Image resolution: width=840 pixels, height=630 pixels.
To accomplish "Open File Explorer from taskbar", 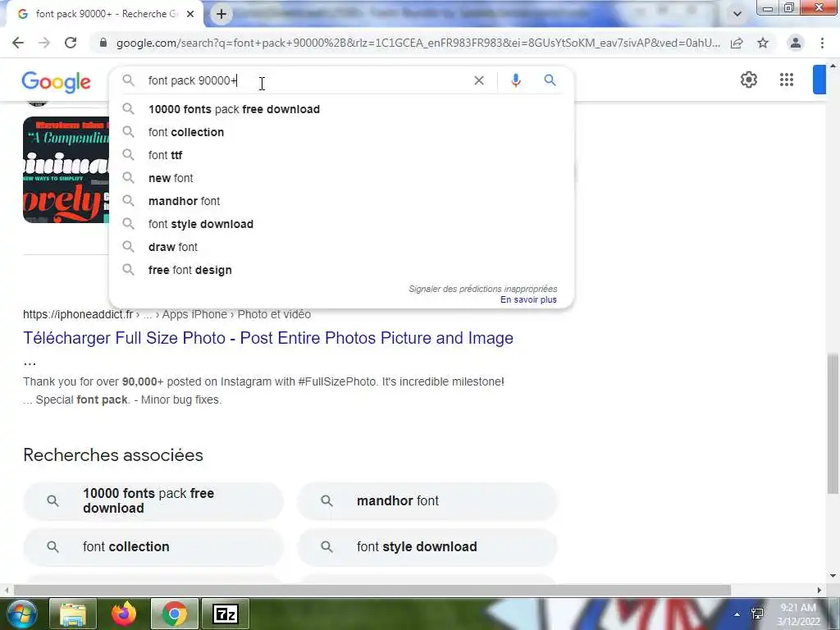I will coord(73,614).
